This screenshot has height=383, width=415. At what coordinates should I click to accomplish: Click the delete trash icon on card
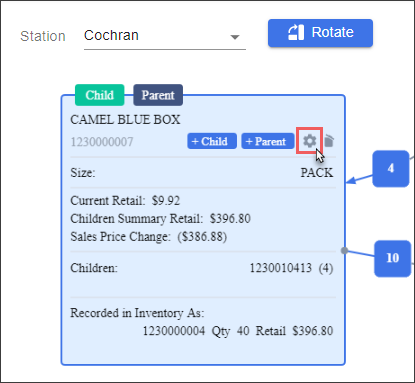[329, 141]
